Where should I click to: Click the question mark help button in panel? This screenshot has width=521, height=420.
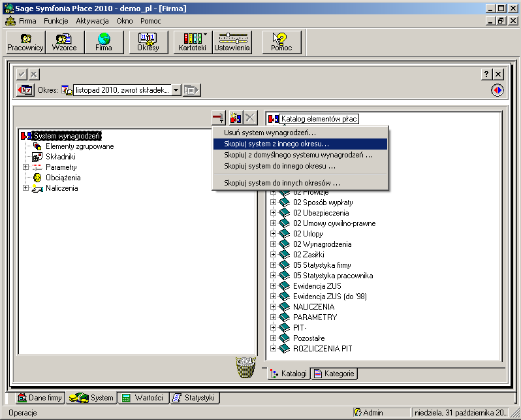(486, 74)
